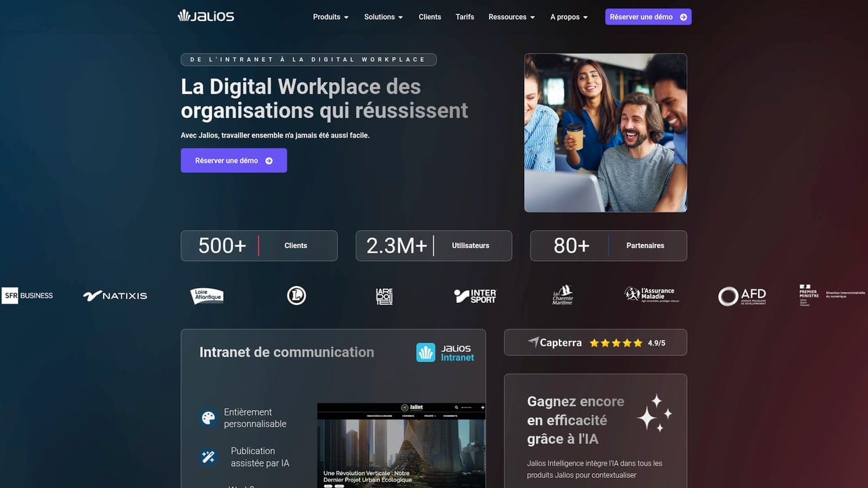The height and width of the screenshot is (488, 868).
Task: Open the Clients page from the navbar
Action: pos(429,17)
